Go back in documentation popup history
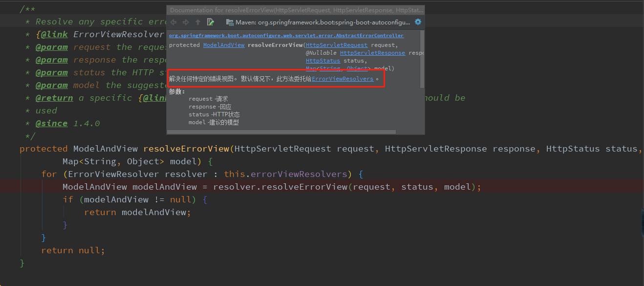This screenshot has width=644, height=286. click(x=173, y=22)
